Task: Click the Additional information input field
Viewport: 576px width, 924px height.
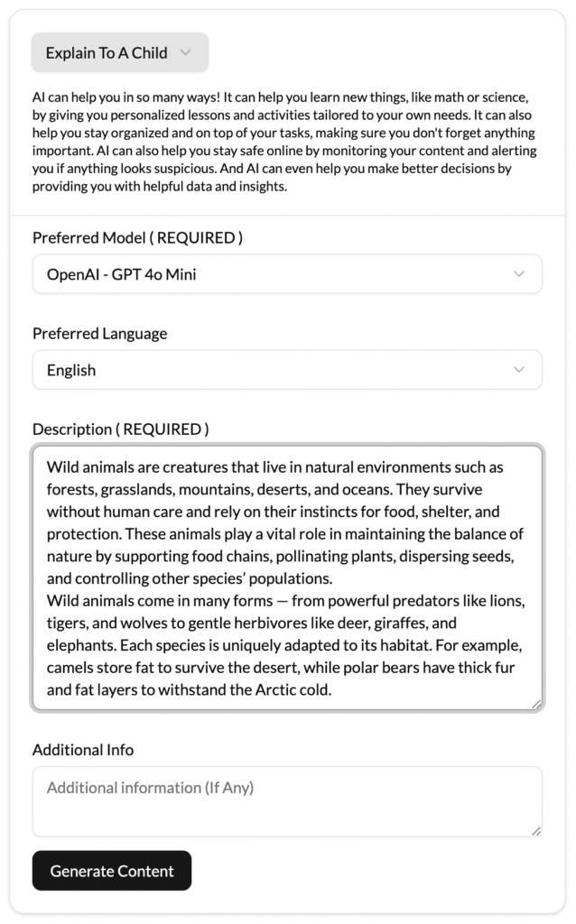Action: pyautogui.click(x=287, y=801)
